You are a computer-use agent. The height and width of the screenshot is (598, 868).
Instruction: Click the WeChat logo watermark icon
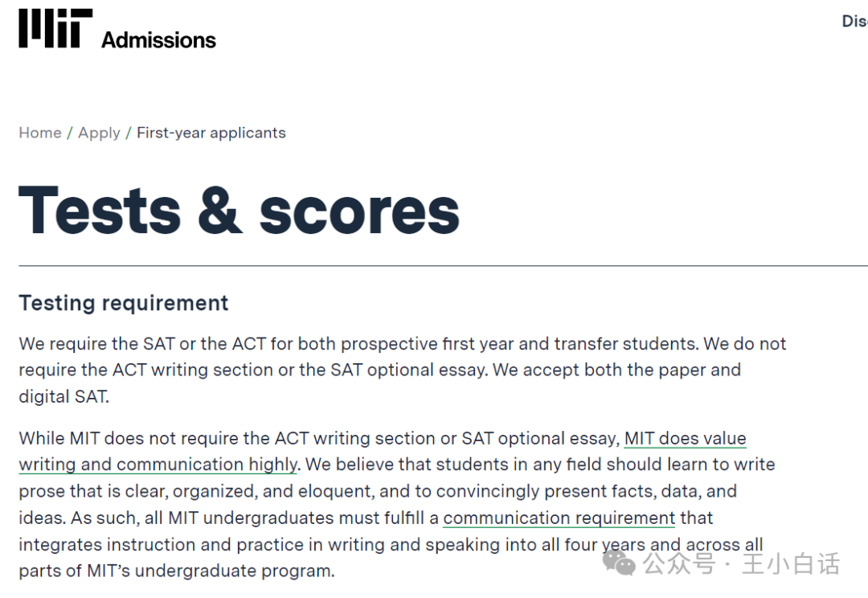pos(619,563)
